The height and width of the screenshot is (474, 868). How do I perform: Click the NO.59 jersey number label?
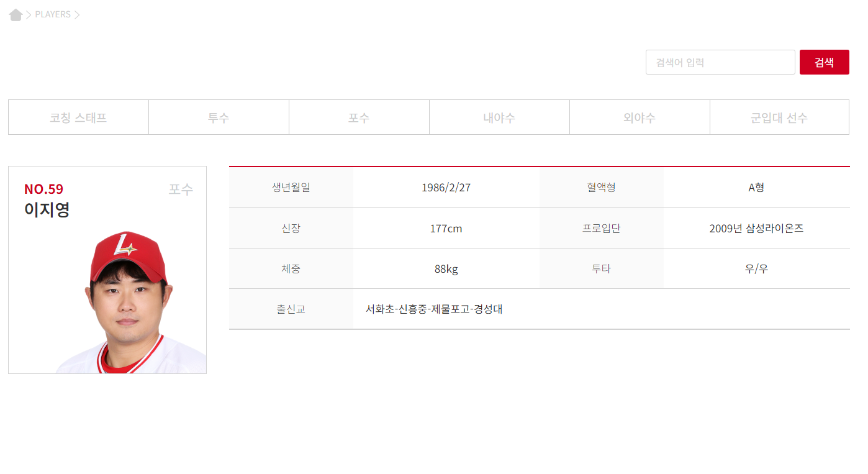coord(43,189)
